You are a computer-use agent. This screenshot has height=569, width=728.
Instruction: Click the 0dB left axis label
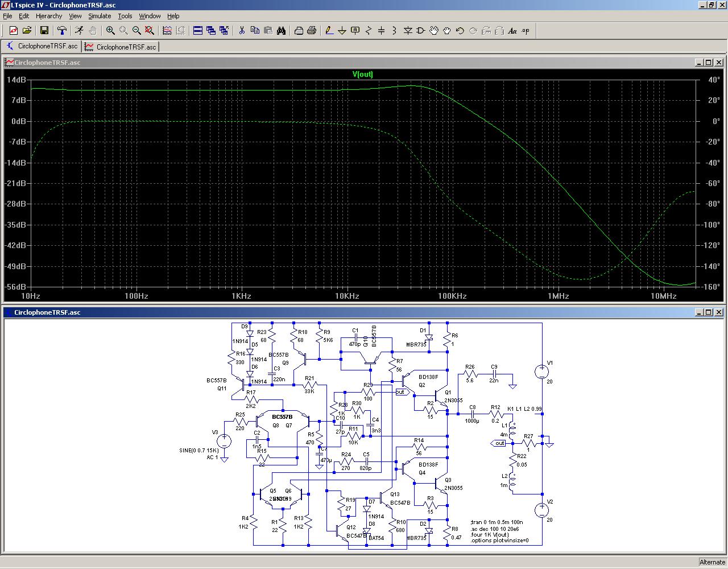click(x=19, y=121)
